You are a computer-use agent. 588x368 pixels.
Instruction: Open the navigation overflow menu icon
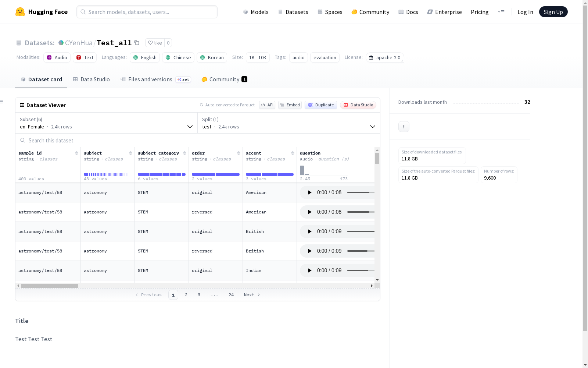pyautogui.click(x=501, y=12)
